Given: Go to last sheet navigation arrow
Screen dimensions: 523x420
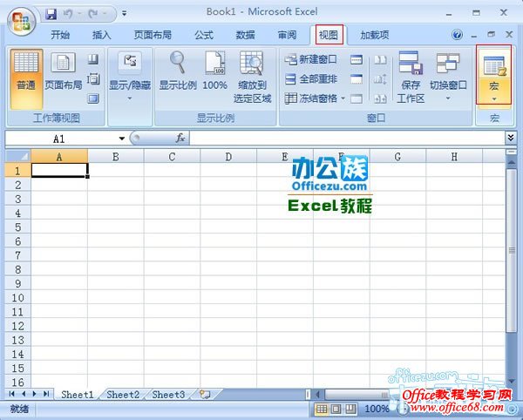Looking at the screenshot, I should pyautogui.click(x=46, y=394).
